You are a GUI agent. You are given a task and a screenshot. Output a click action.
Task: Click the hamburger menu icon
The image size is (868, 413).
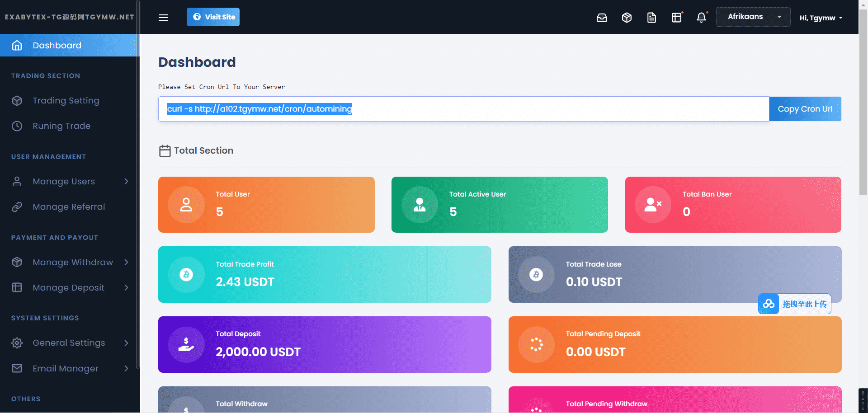163,17
